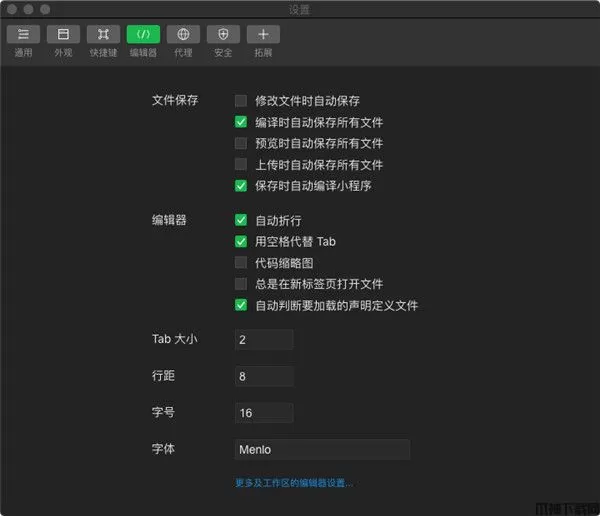Toggle the 自动折行 word wrap checkbox

[x=241, y=220]
